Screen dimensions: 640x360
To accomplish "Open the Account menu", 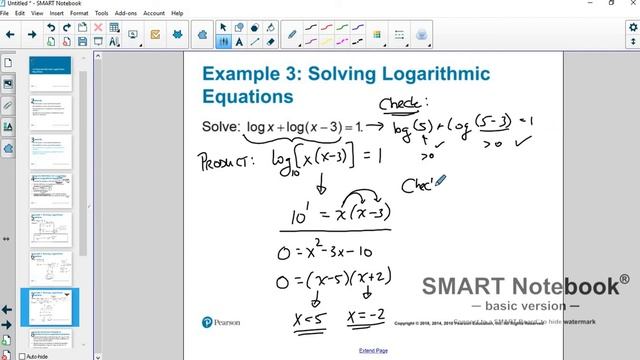I will 154,13.
